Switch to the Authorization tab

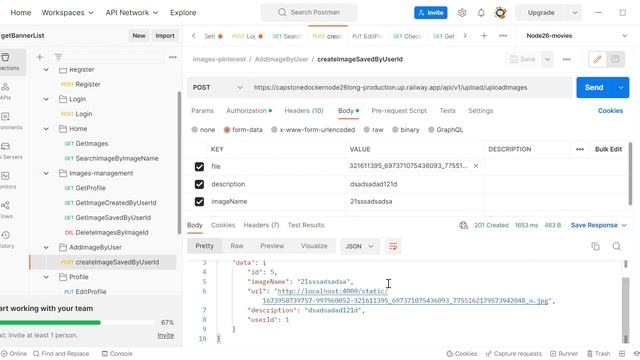249,111
